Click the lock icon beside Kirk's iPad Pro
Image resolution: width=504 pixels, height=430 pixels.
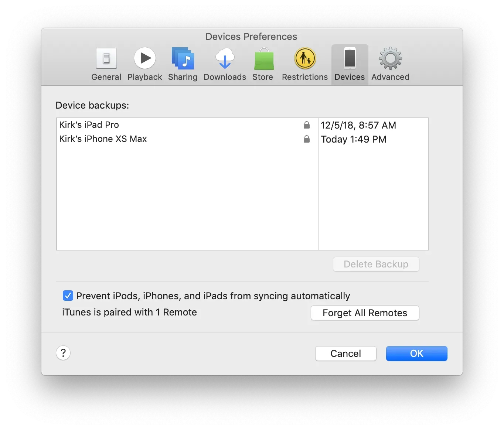[306, 125]
